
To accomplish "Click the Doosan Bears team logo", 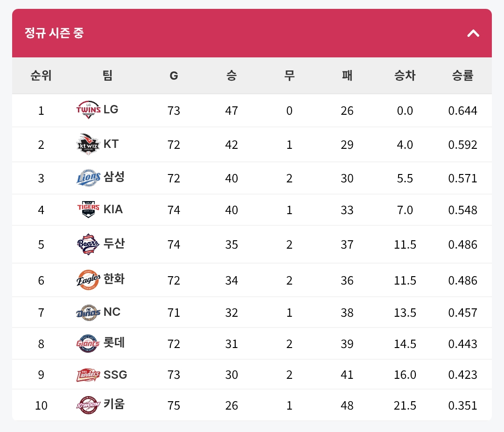I will click(88, 244).
